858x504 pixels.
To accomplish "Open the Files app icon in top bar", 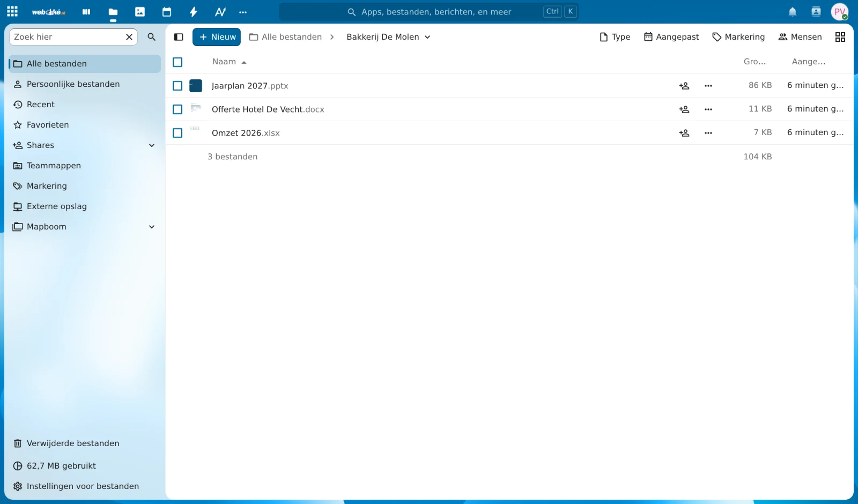I will [113, 12].
